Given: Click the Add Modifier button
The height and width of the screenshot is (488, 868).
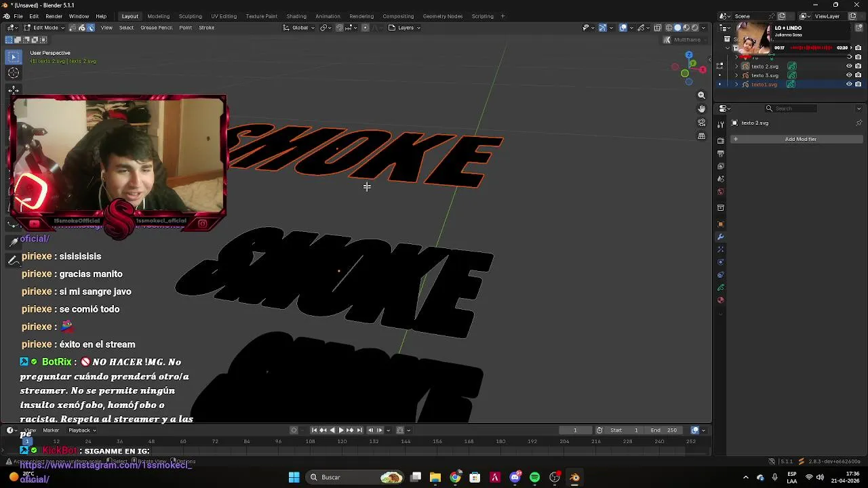Looking at the screenshot, I should [797, 139].
